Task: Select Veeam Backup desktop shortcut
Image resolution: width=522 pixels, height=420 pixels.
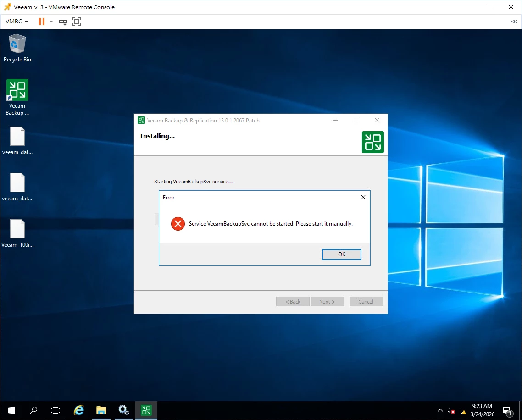Action: click(x=17, y=97)
